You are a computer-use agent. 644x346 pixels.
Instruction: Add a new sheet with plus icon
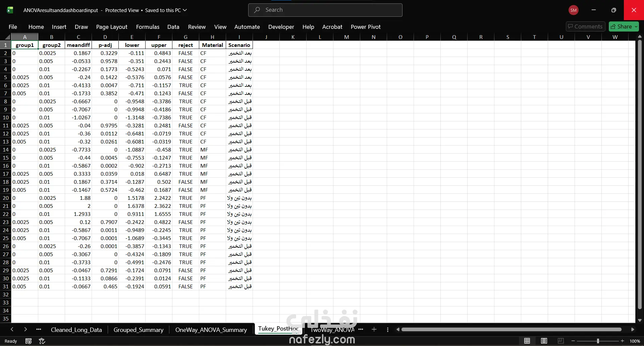[374, 330]
